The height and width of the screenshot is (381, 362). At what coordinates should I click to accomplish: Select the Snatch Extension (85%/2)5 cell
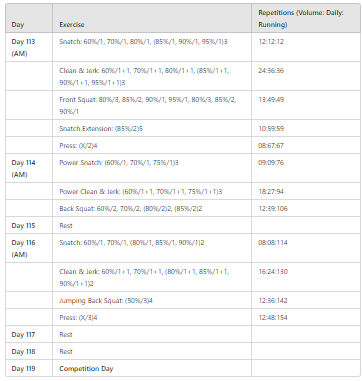(x=152, y=128)
